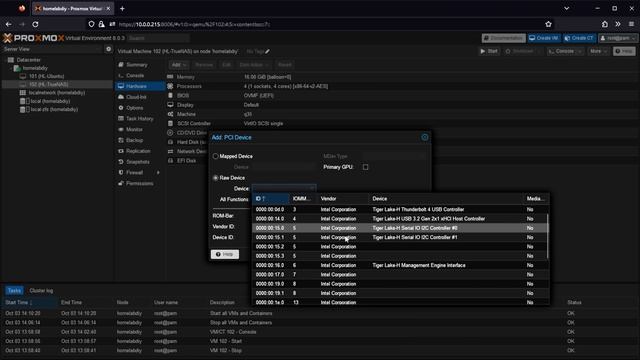Select the Processors hardware row

click(x=402, y=86)
